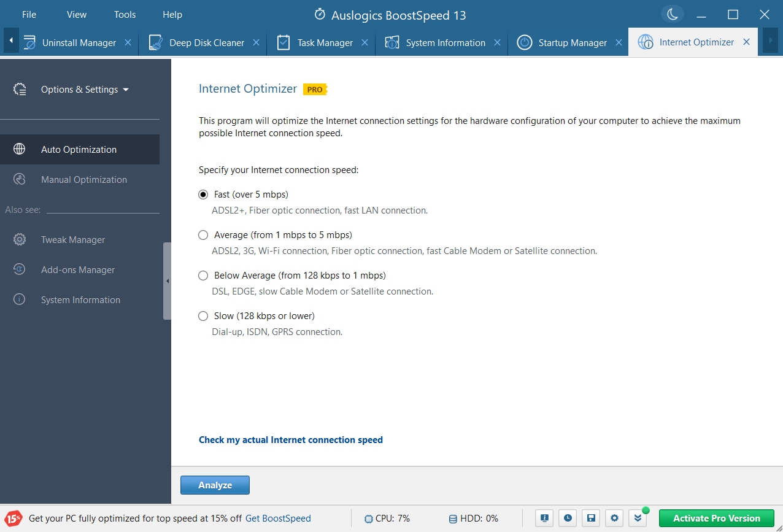
Task: Click the Startup Manager power icon
Action: tap(524, 42)
